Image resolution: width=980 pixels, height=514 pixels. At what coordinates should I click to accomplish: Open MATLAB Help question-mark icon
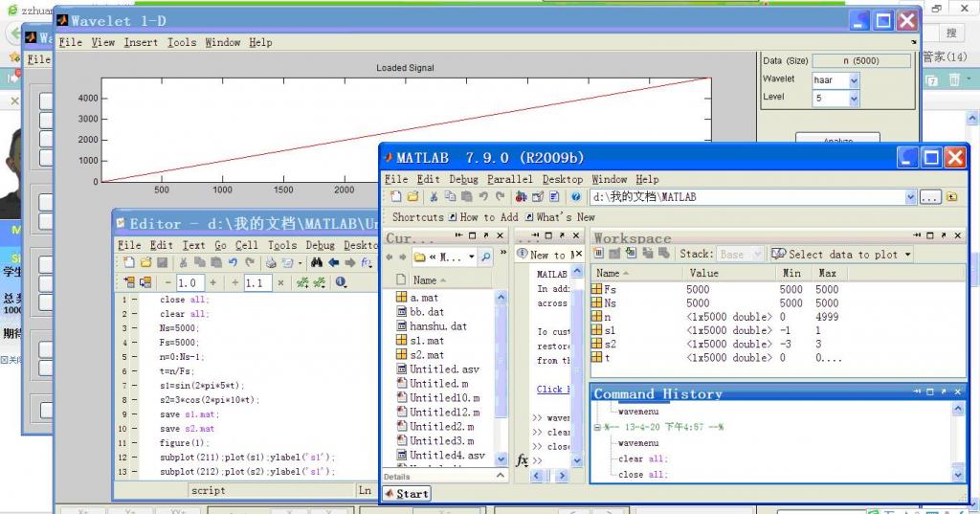[x=575, y=196]
